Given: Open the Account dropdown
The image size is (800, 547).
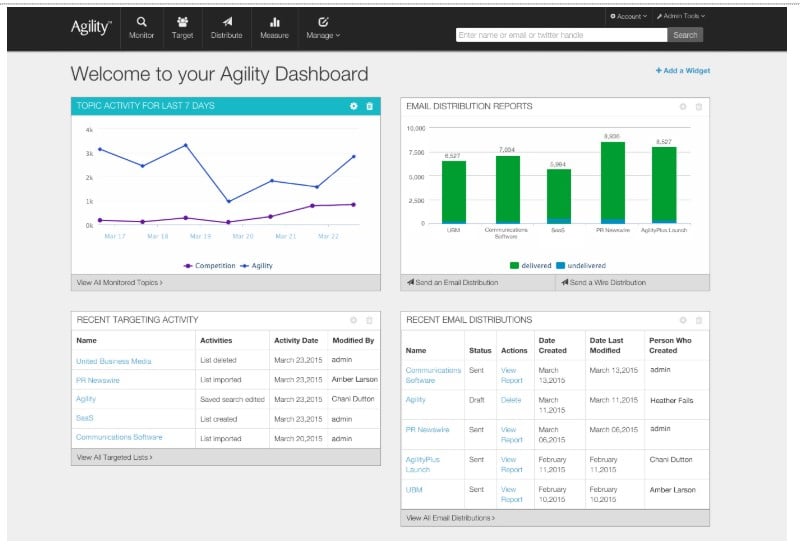Looking at the screenshot, I should pyautogui.click(x=628, y=16).
